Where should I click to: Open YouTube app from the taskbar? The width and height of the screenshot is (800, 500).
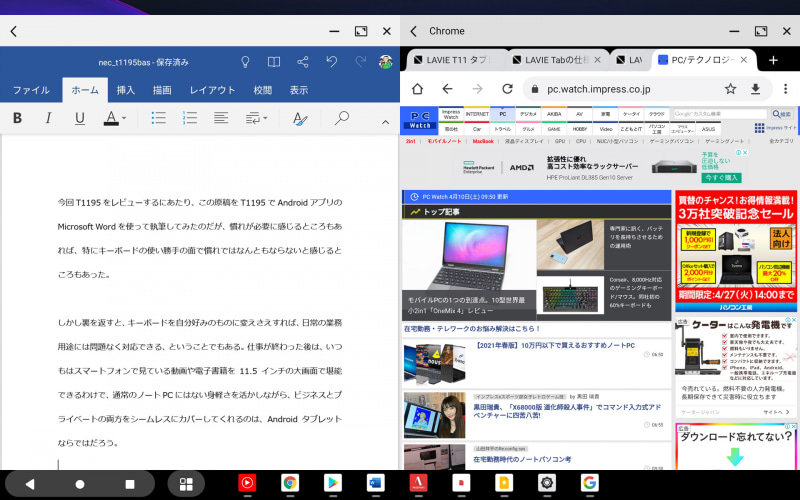247,483
